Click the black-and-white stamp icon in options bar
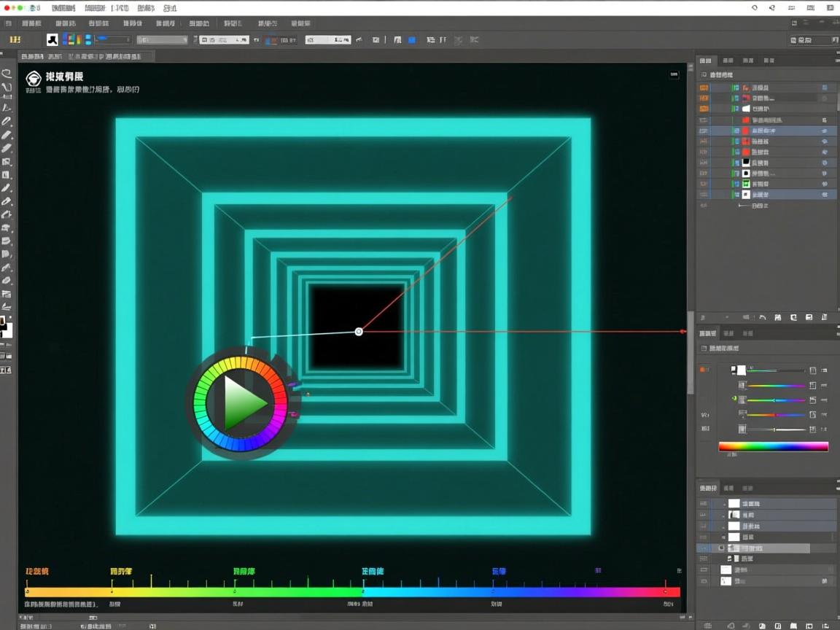This screenshot has width=840, height=630. pyautogui.click(x=52, y=40)
